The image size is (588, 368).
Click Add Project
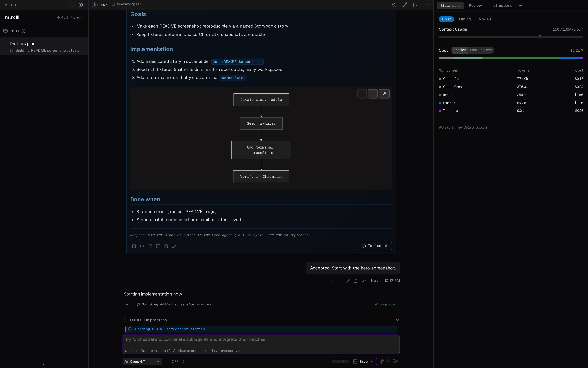click(x=69, y=17)
